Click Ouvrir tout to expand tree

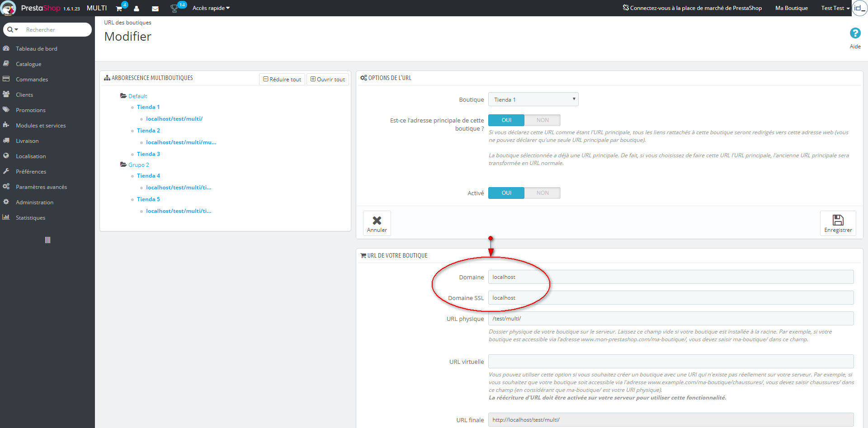(x=328, y=79)
